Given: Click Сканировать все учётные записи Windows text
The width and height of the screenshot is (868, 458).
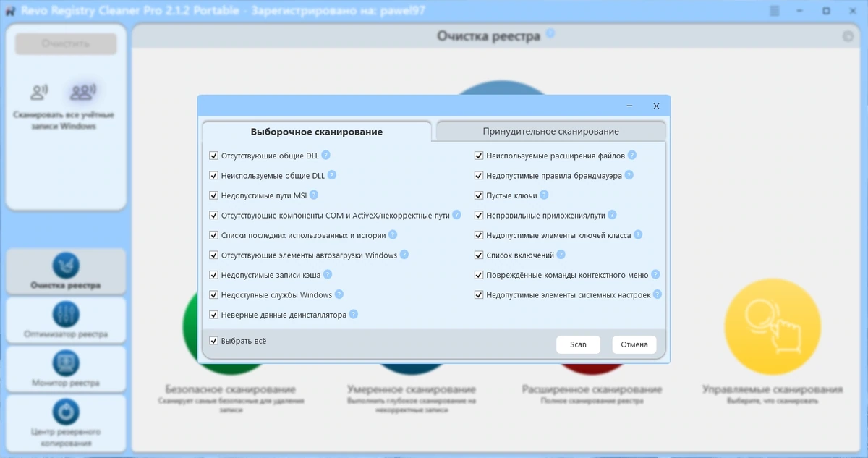Looking at the screenshot, I should point(64,120).
